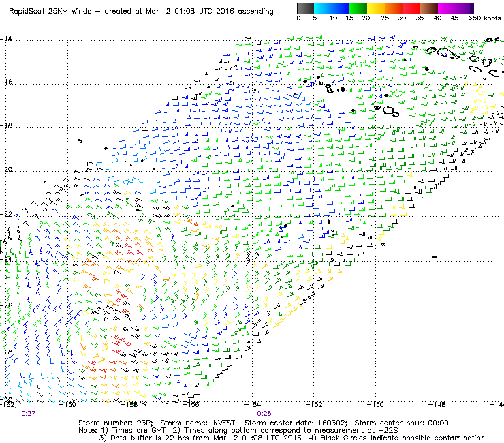Image resolution: width=504 pixels, height=443 pixels.
Task: Click the '-150' longitude axis label
Action: point(375,404)
